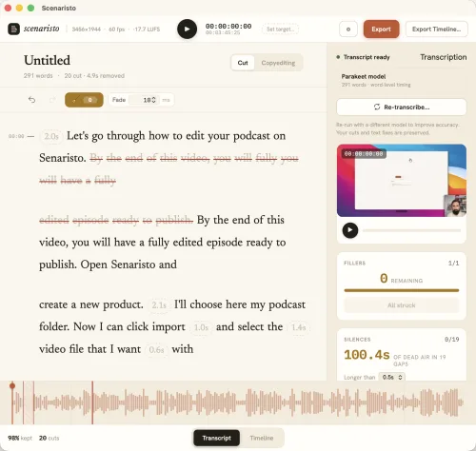
Task: Click the 98% kept status text
Action: pos(20,438)
